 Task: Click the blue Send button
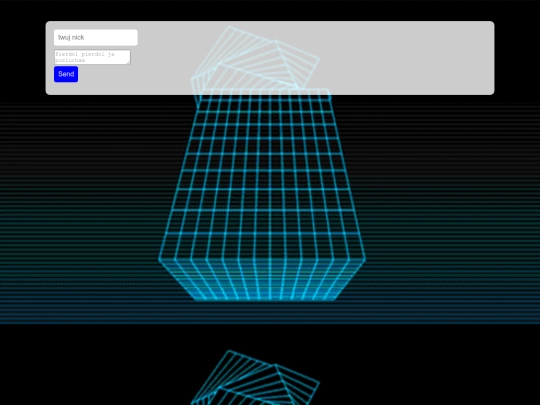pos(66,74)
